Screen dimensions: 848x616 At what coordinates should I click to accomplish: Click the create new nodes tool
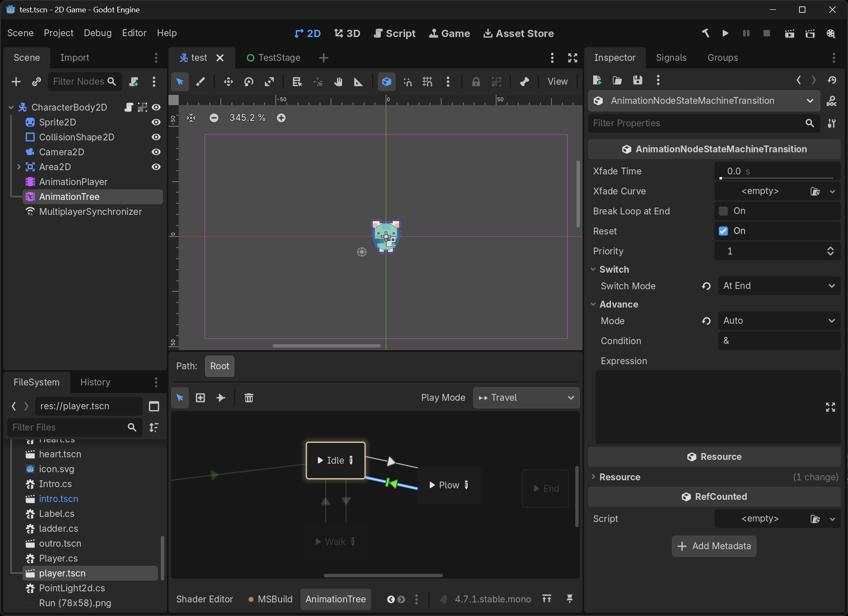coord(200,398)
